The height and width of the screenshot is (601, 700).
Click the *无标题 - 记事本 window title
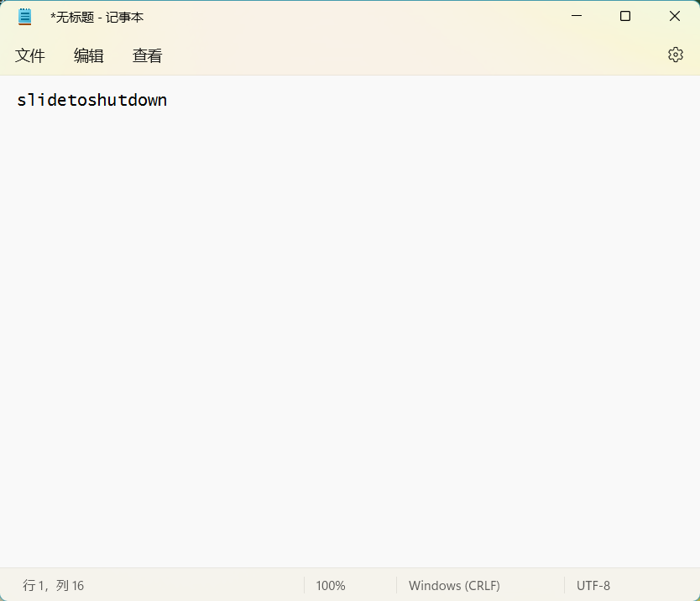coord(97,17)
